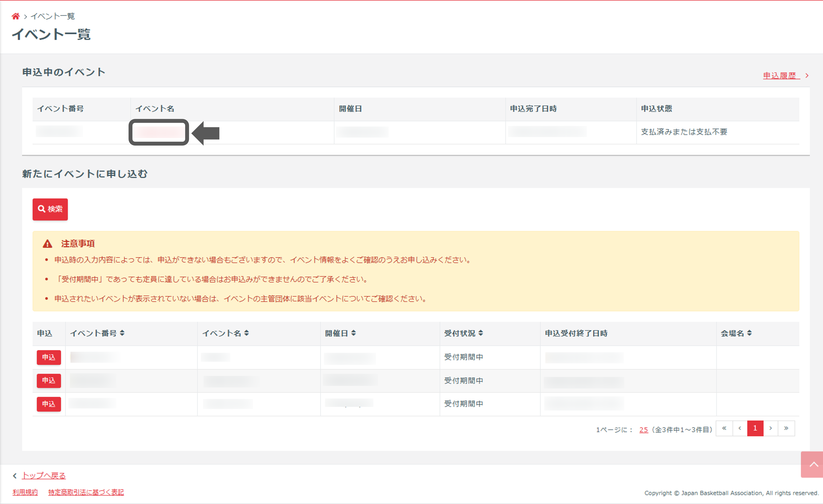
Task: Click 申込 button in first row
Action: point(49,357)
